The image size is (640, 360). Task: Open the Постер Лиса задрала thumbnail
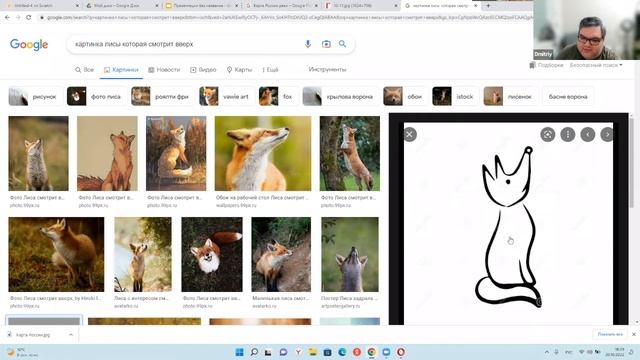tap(350, 254)
